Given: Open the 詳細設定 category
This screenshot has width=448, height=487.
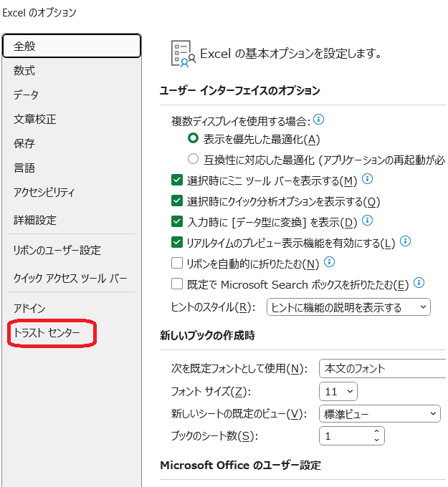Looking at the screenshot, I should (x=35, y=220).
